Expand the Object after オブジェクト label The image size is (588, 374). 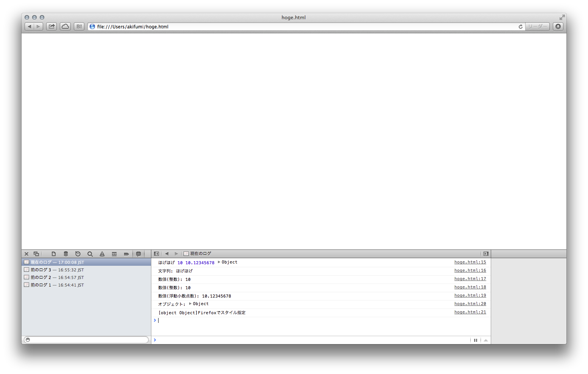[190, 304]
